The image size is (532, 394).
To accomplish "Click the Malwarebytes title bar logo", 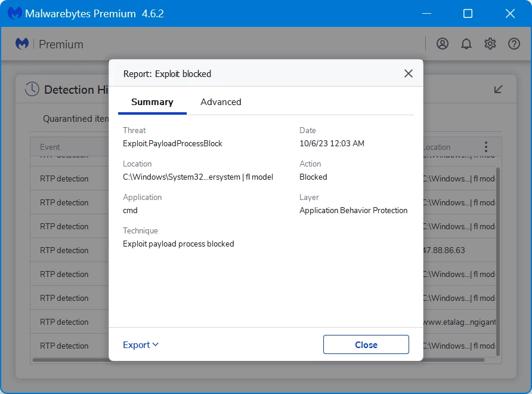I will (x=14, y=14).
